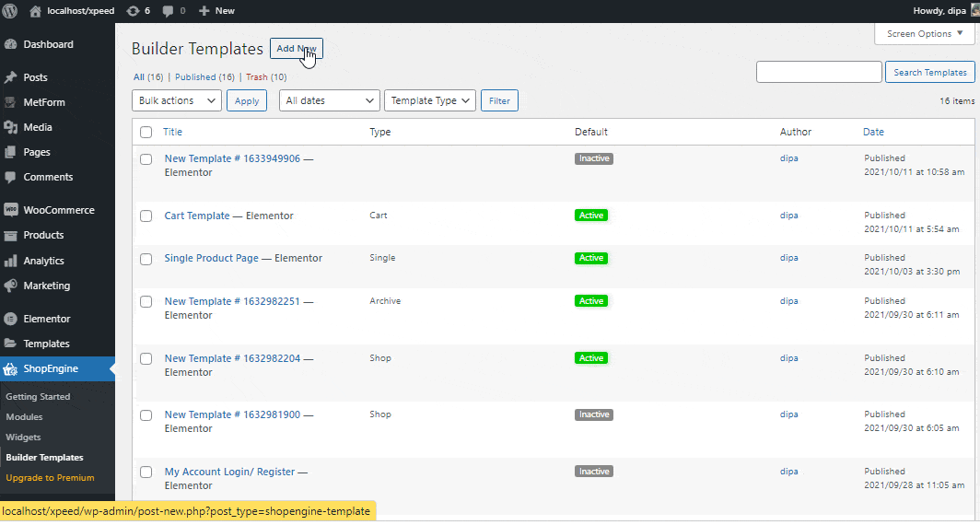Open the comments bubble icon in admin bar
Viewport: 980px width, 525px height.
coord(169,11)
